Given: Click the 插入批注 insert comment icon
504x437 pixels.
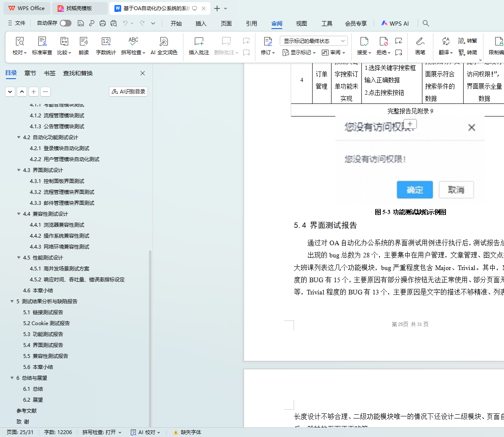Looking at the screenshot, I should (199, 42).
